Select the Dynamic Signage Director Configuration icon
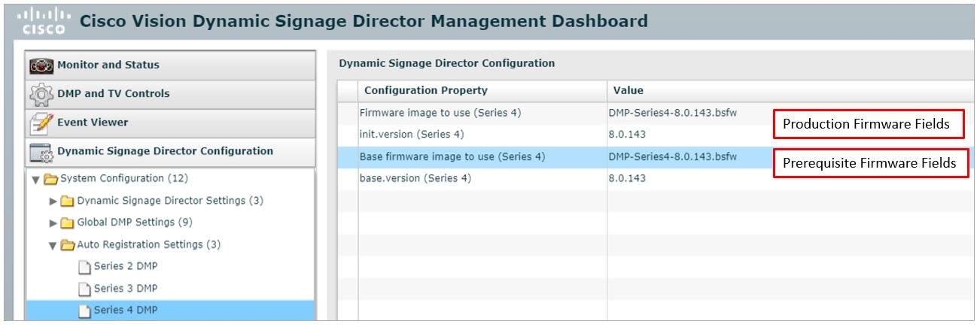The image size is (980, 327). (x=41, y=152)
